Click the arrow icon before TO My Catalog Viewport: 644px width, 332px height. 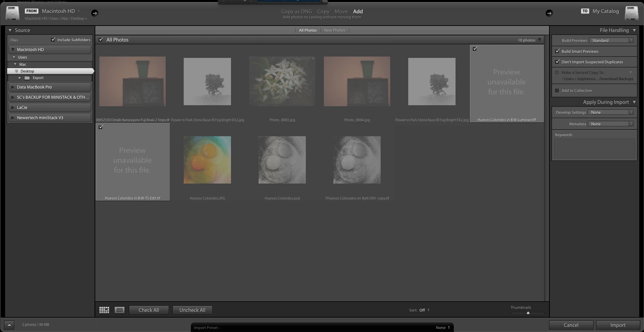pos(549,13)
